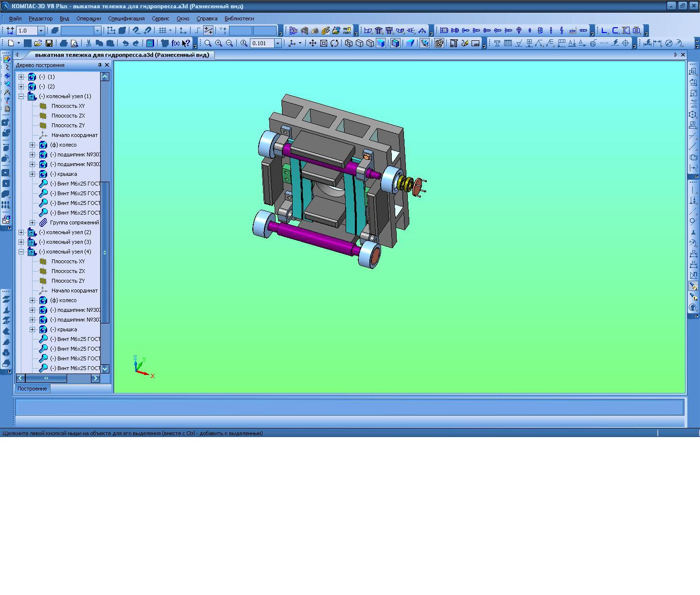Select the Pan view tool
Viewport: 700px width, 595px height.
(x=313, y=43)
